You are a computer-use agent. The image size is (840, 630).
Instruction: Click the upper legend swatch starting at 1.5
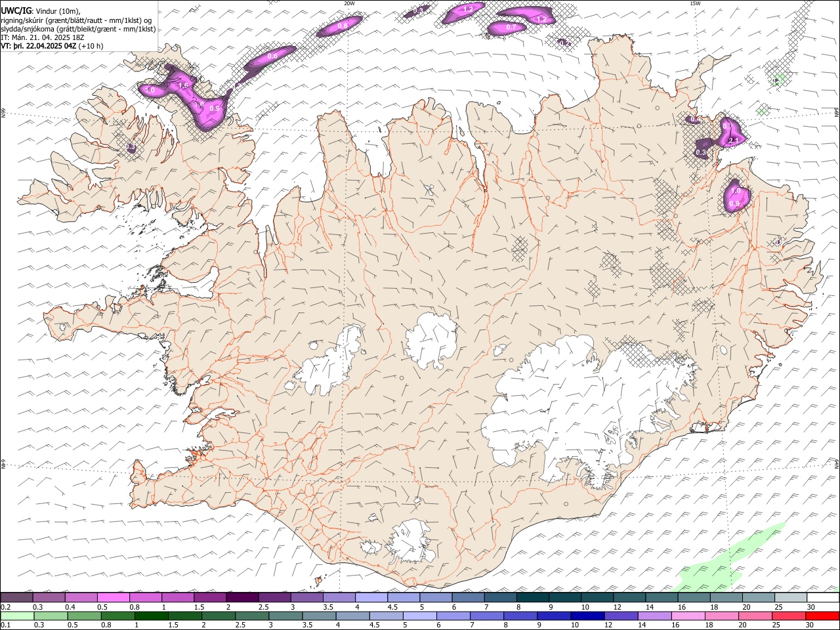point(210,597)
